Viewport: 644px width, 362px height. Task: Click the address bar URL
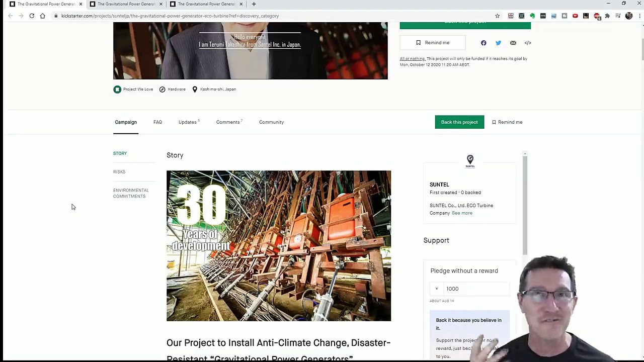(170, 16)
